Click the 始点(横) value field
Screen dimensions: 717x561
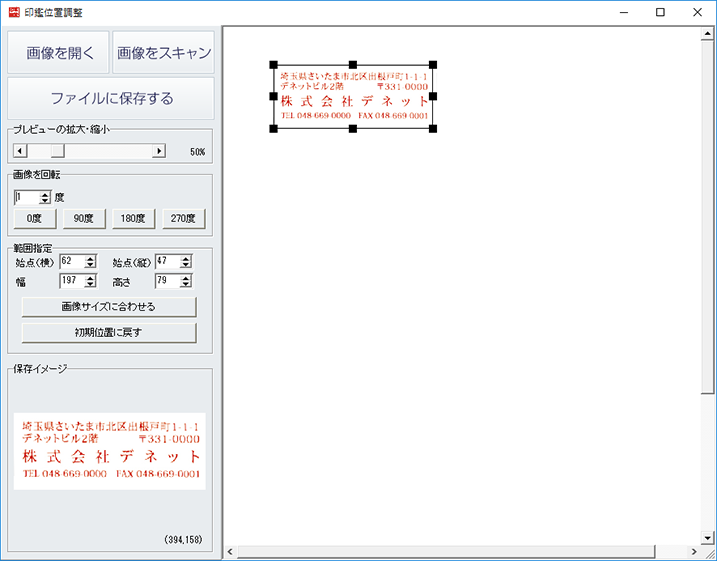pyautogui.click(x=72, y=262)
